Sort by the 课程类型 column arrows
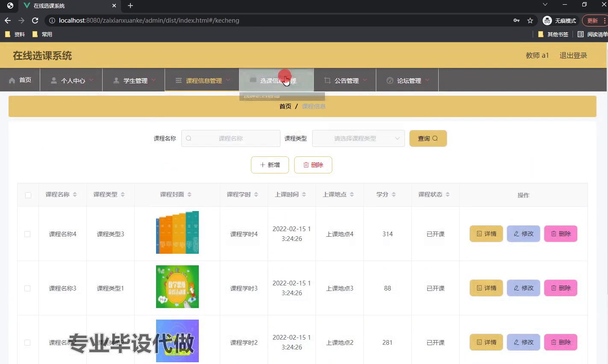The width and height of the screenshot is (608, 364). coord(123,194)
